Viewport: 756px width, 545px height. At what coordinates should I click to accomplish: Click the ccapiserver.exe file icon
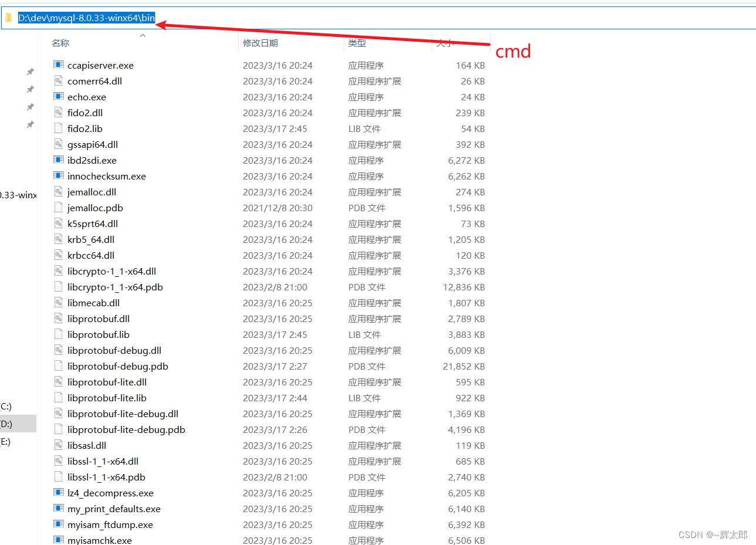(x=59, y=65)
